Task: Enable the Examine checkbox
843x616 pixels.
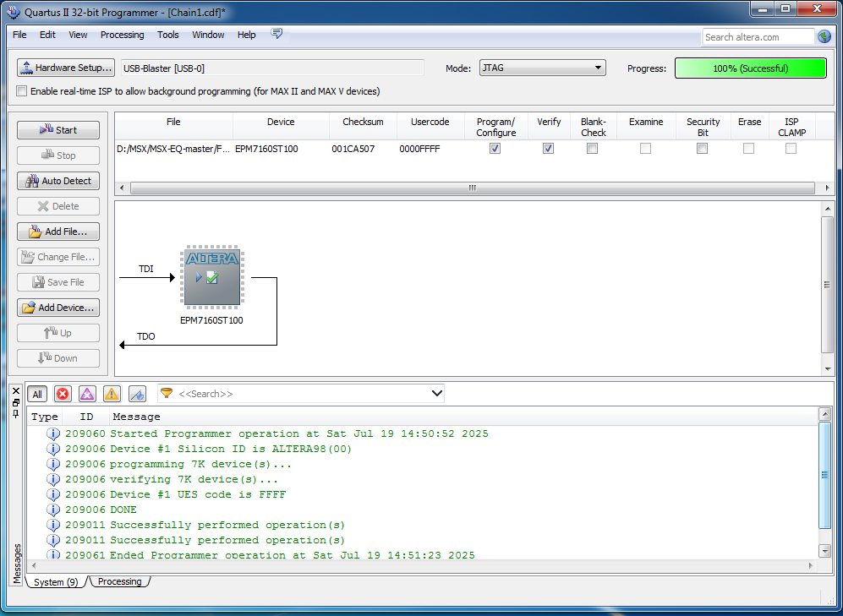Action: coord(645,148)
